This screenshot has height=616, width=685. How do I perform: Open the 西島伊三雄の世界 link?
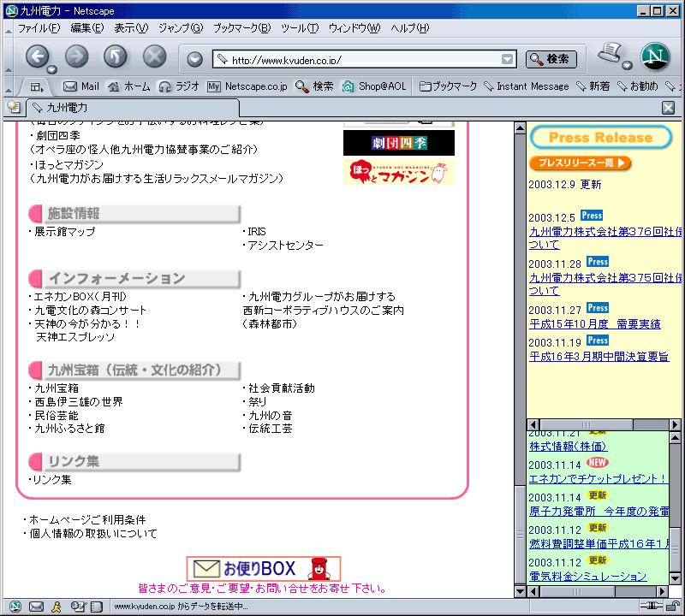pos(79,401)
